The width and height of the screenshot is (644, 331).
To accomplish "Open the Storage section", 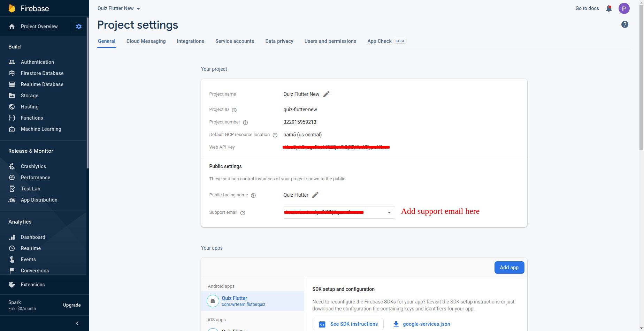I will pos(29,95).
